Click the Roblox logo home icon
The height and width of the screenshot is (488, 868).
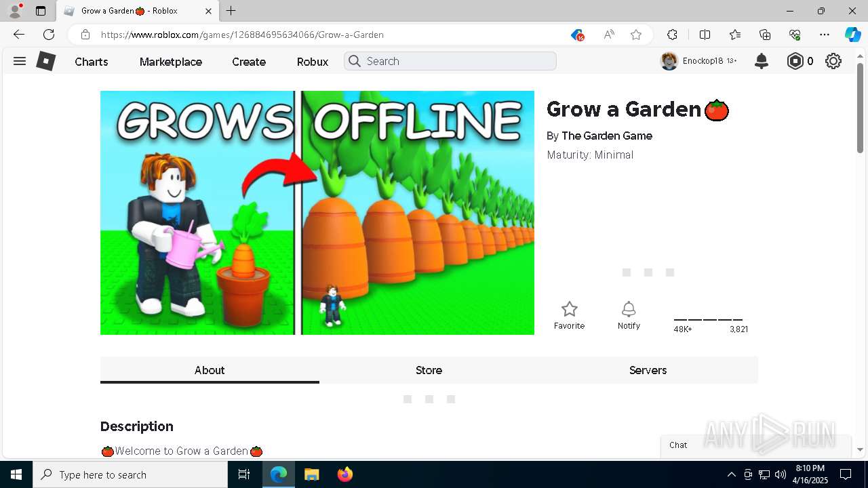pyautogui.click(x=45, y=61)
